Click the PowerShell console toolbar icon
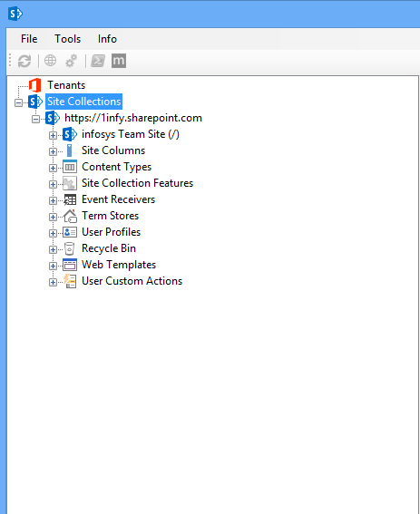Viewport: 420px width, 514px height. tap(98, 61)
